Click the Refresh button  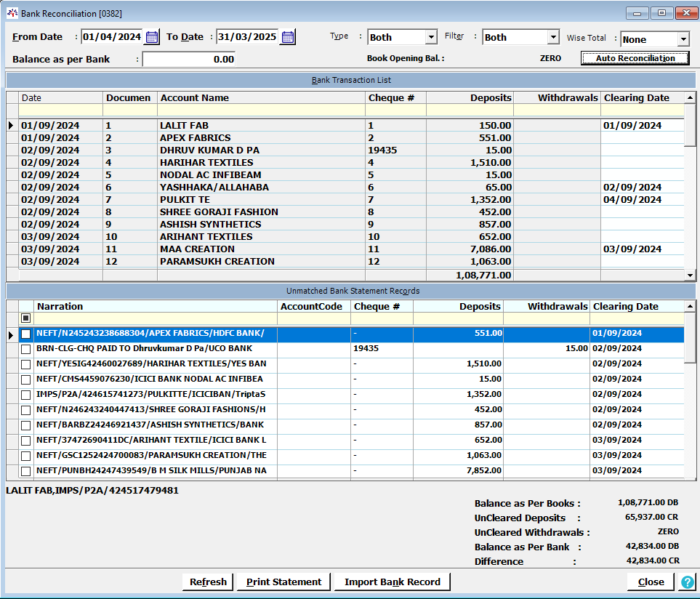pos(208,582)
